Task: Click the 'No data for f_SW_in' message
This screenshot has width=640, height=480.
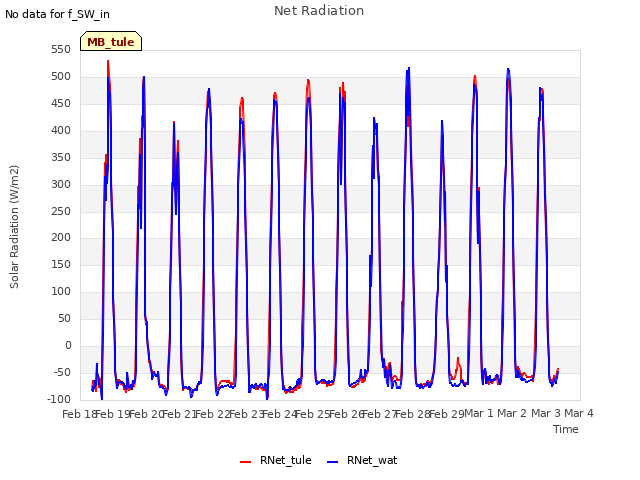Action: coord(57,14)
